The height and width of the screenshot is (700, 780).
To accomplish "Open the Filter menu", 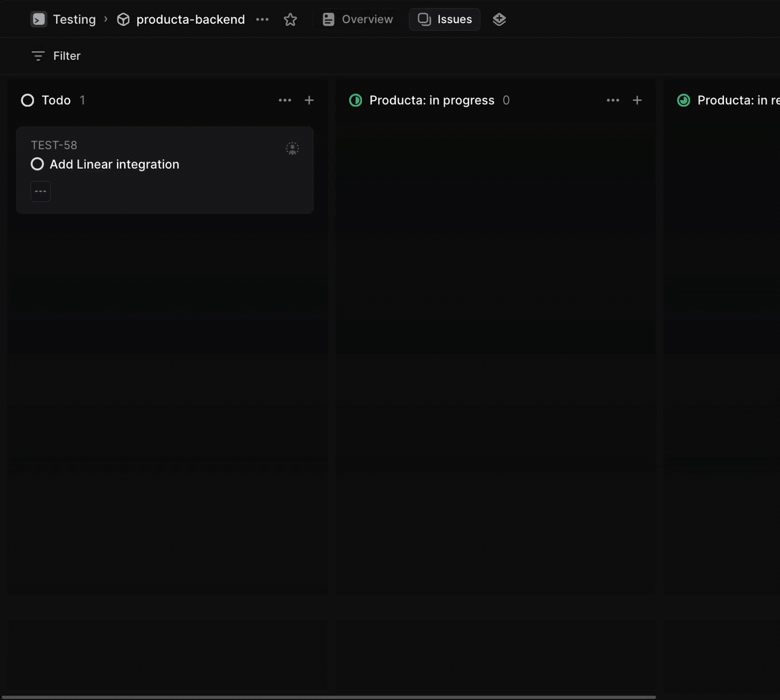I will (x=56, y=56).
